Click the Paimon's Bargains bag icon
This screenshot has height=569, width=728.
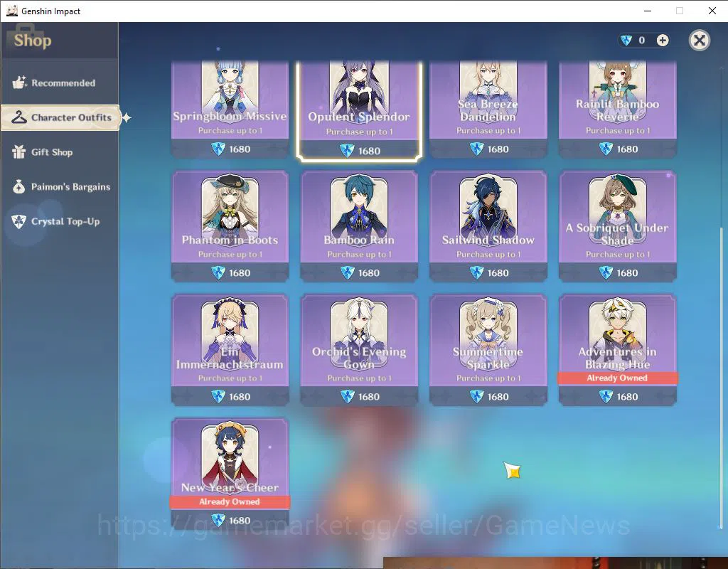pyautogui.click(x=18, y=187)
